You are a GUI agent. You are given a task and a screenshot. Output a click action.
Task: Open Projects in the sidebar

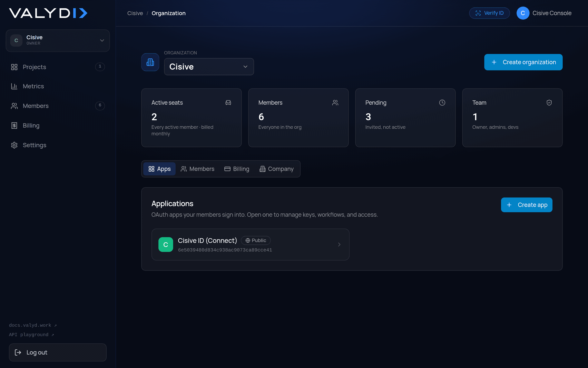58,67
